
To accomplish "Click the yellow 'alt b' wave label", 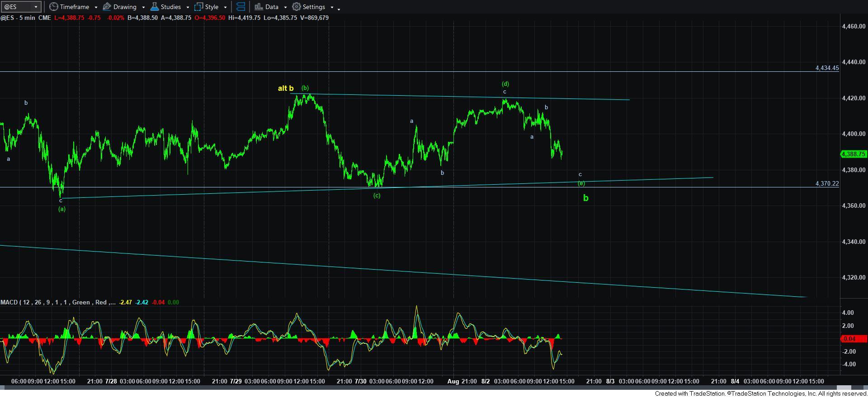I will click(285, 89).
